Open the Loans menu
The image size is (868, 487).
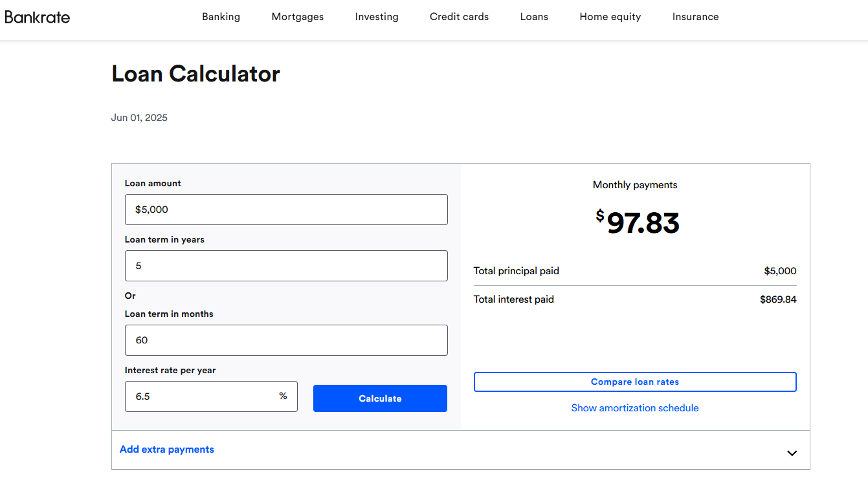click(x=534, y=17)
